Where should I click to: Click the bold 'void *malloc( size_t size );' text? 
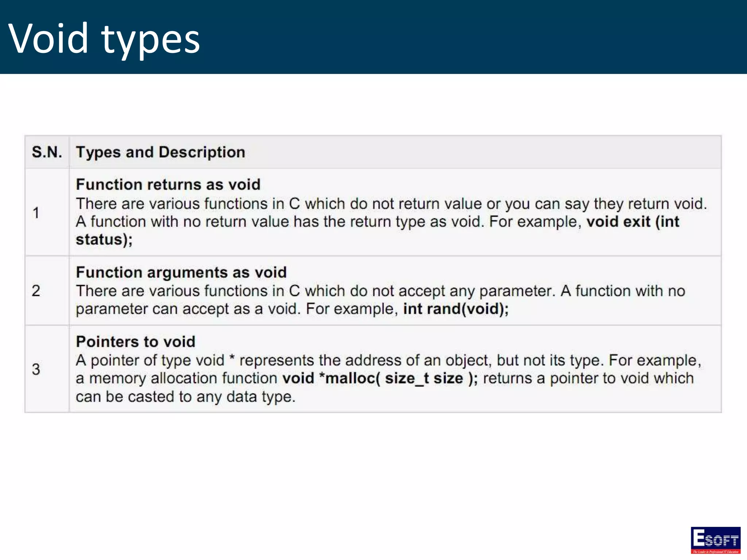pyautogui.click(x=380, y=378)
